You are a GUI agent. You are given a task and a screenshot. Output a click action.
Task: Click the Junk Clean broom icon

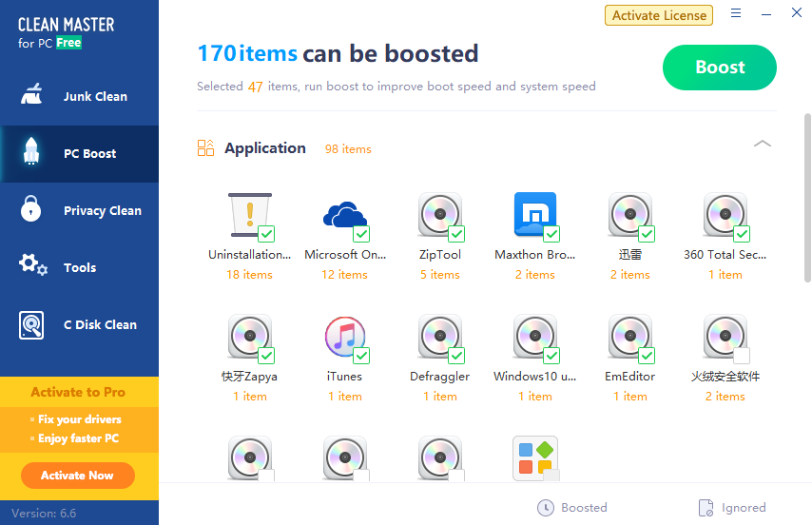click(x=31, y=94)
